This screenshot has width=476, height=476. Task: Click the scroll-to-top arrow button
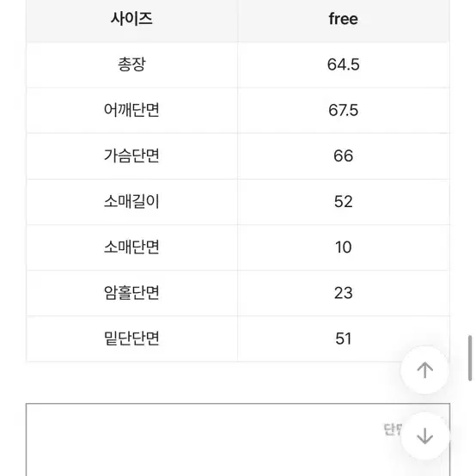pyautogui.click(x=424, y=369)
